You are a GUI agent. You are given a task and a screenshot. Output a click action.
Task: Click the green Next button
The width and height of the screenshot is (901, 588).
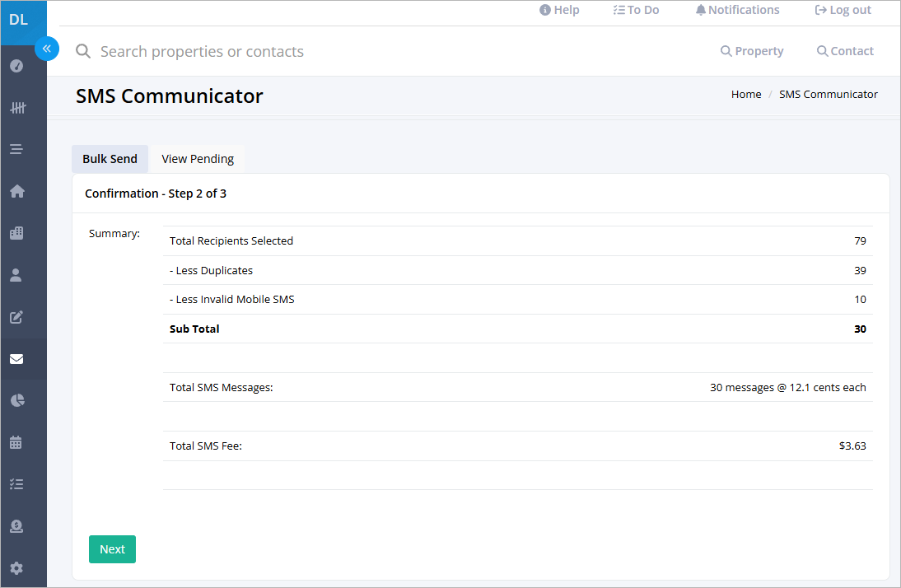112,549
